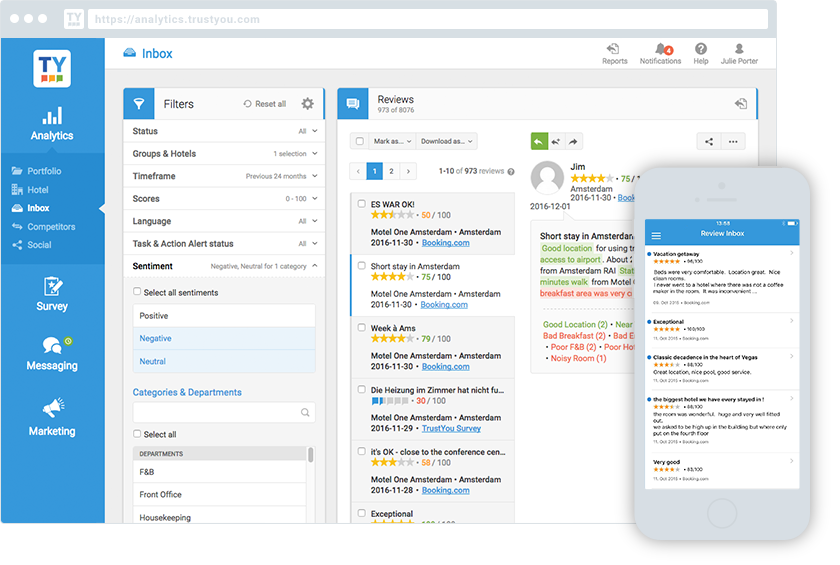This screenshot has width=840, height=565.
Task: Check the Select all sentiments checkbox
Action: [x=137, y=293]
